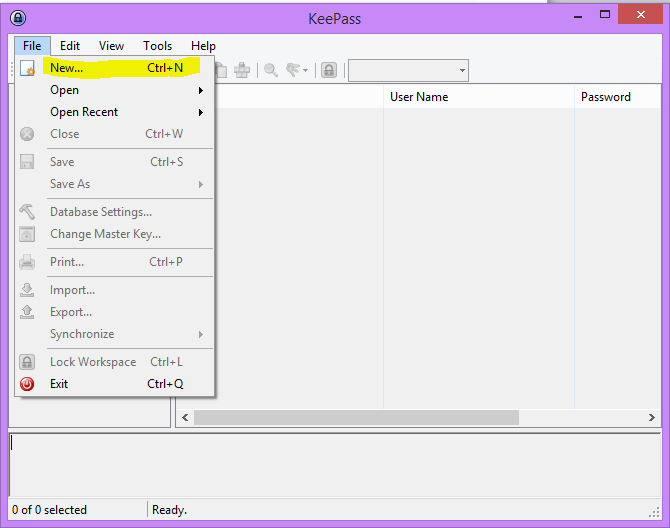The image size is (670, 528).
Task: Click the horizontal scrollbar left arrow
Action: tap(185, 417)
